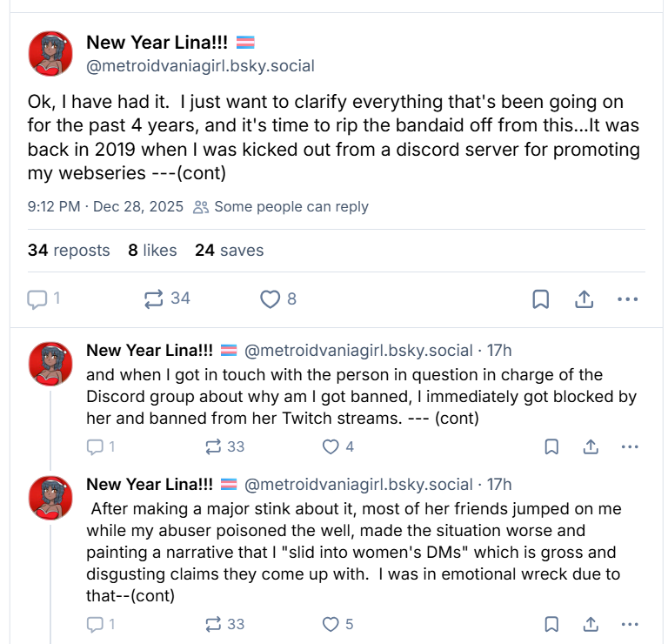This screenshot has width=668, height=644.
Task: Reply to the 'got in touch' reply
Action: coord(95,447)
